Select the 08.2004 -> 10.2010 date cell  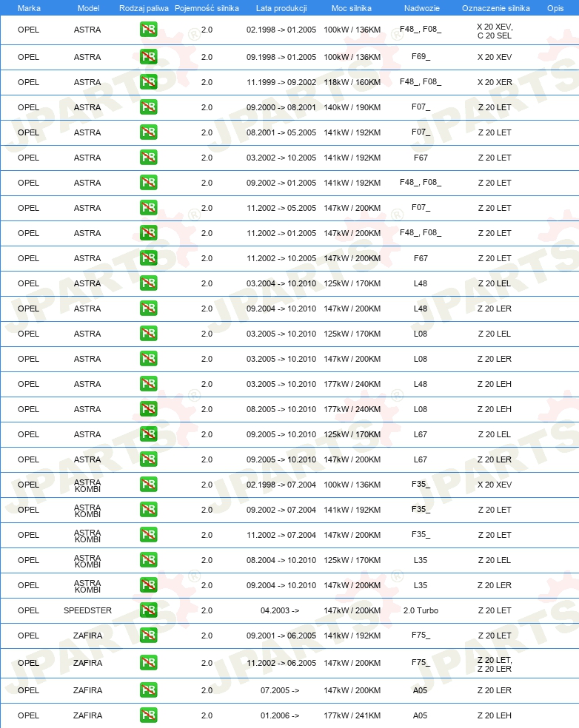(281, 559)
